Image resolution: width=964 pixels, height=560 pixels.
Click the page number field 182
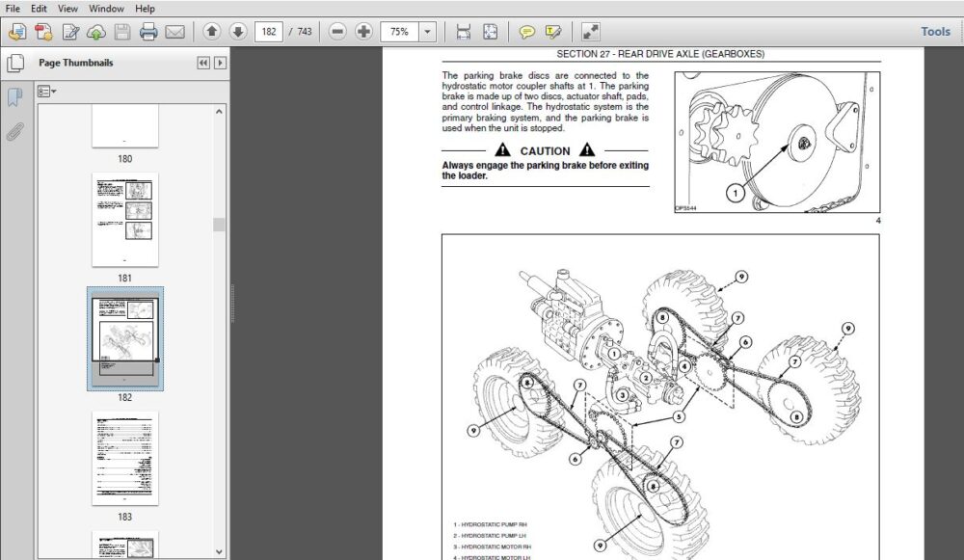[x=269, y=32]
